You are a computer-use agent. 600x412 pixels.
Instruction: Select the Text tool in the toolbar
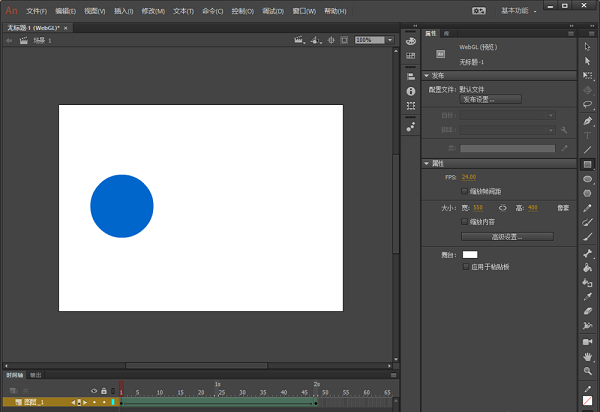[x=588, y=134]
